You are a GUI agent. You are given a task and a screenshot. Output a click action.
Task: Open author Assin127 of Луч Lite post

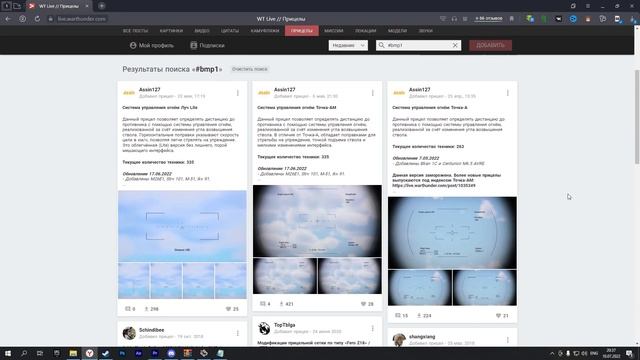(150, 89)
